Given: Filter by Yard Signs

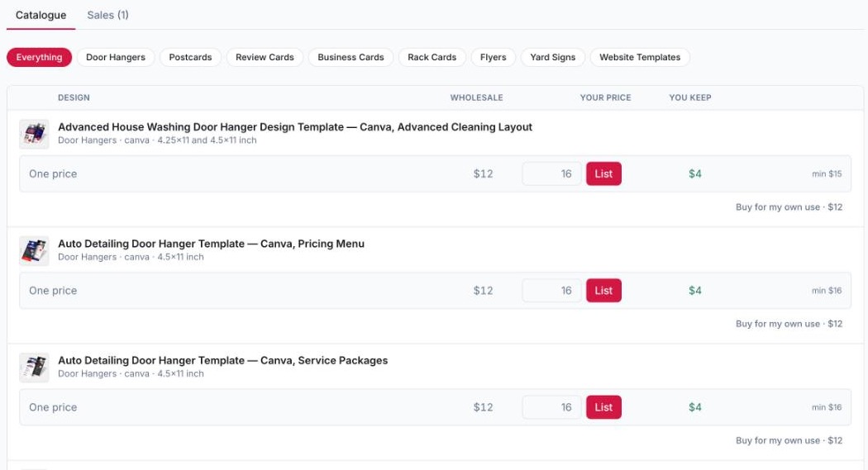Looking at the screenshot, I should [x=553, y=57].
